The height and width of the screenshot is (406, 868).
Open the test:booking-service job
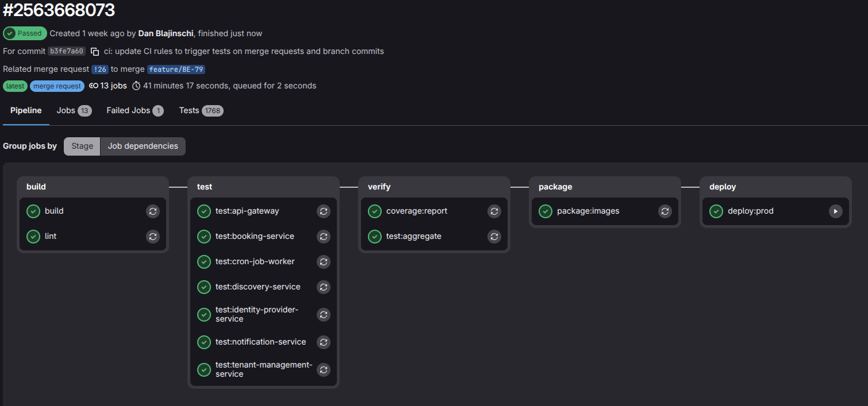tap(255, 236)
